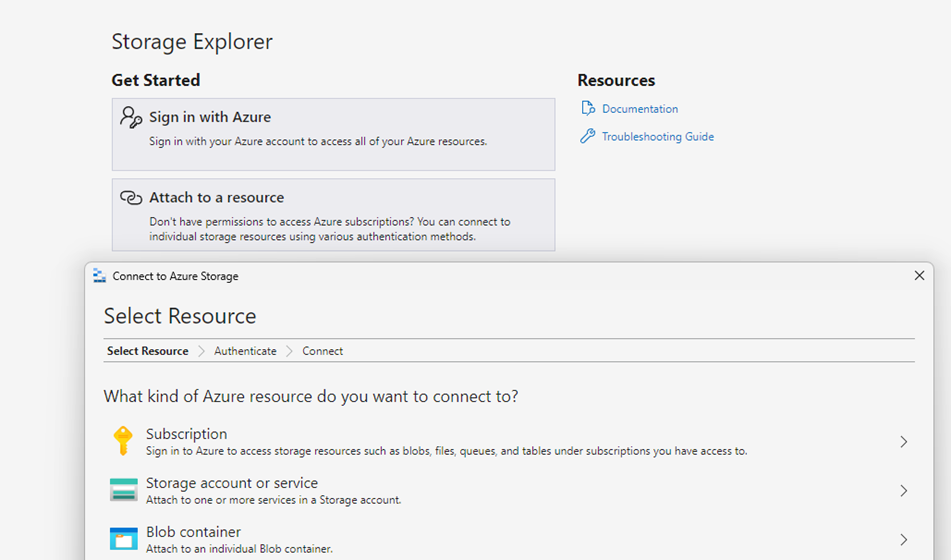Open the Troubleshooting Guide link
Viewport: 951px width, 560px height.
click(657, 137)
